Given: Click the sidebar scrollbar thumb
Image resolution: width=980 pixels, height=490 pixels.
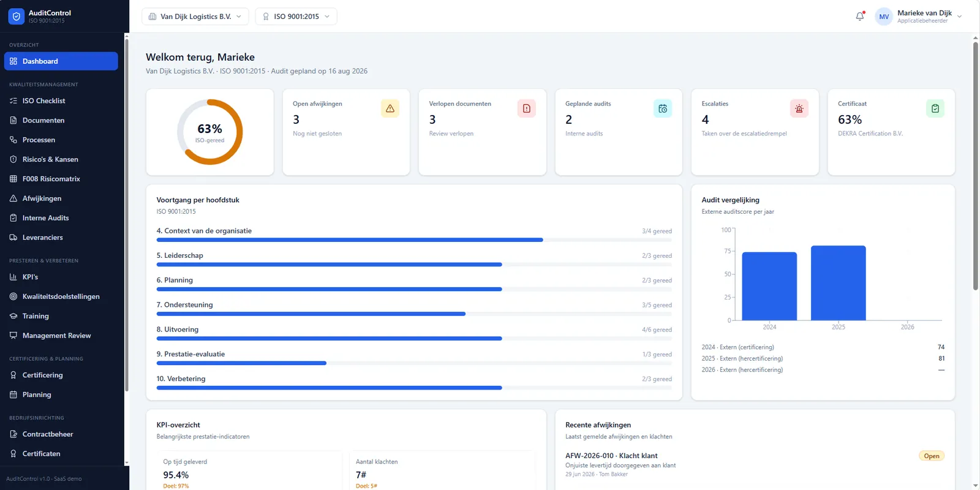Looking at the screenshot, I should pos(127,216).
